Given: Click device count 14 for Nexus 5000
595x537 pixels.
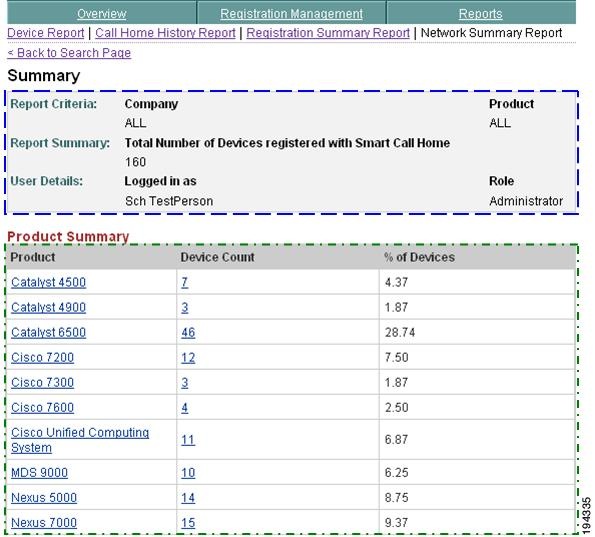Looking at the screenshot, I should (x=188, y=498).
